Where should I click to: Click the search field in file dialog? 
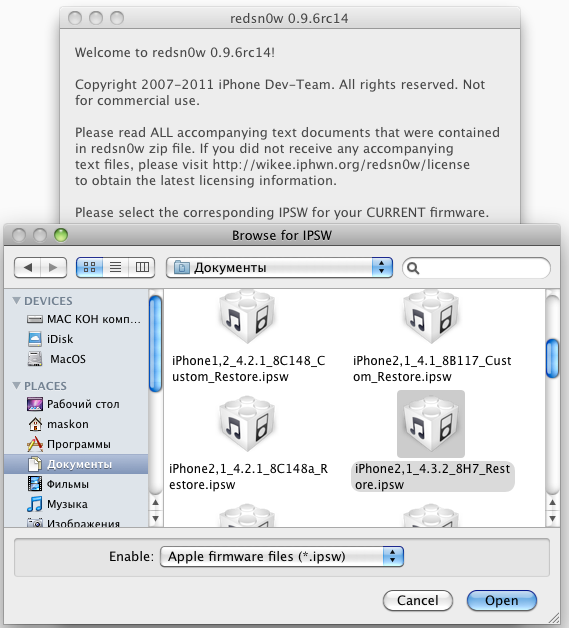477,268
